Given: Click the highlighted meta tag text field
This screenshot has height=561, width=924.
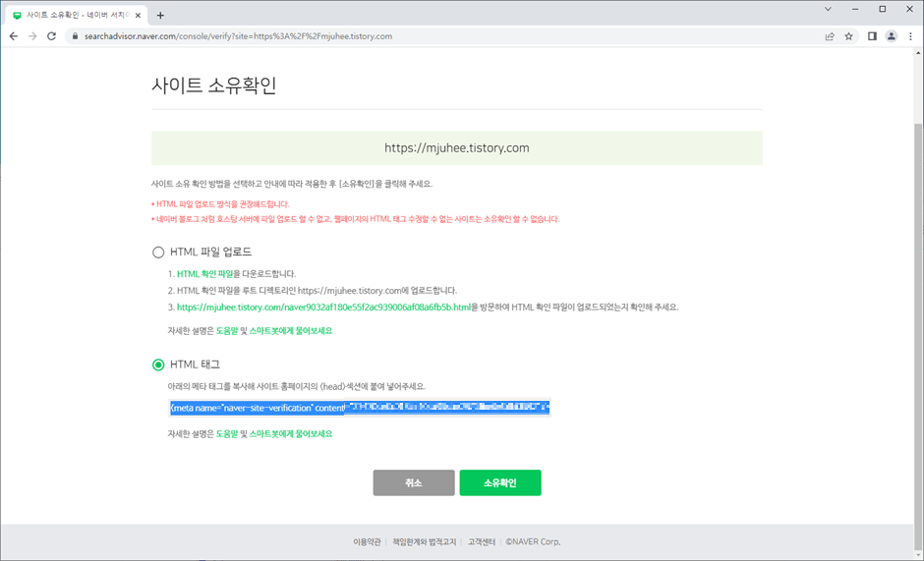Looking at the screenshot, I should click(360, 408).
